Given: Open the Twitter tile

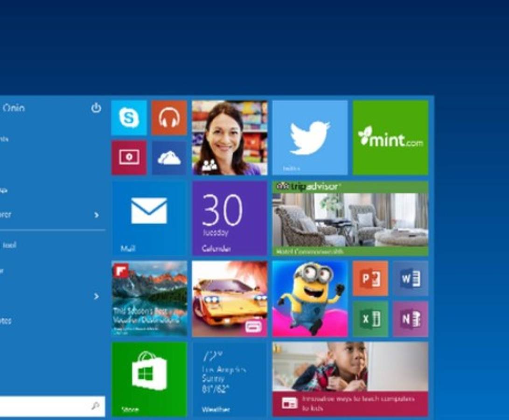Looking at the screenshot, I should coord(310,138).
